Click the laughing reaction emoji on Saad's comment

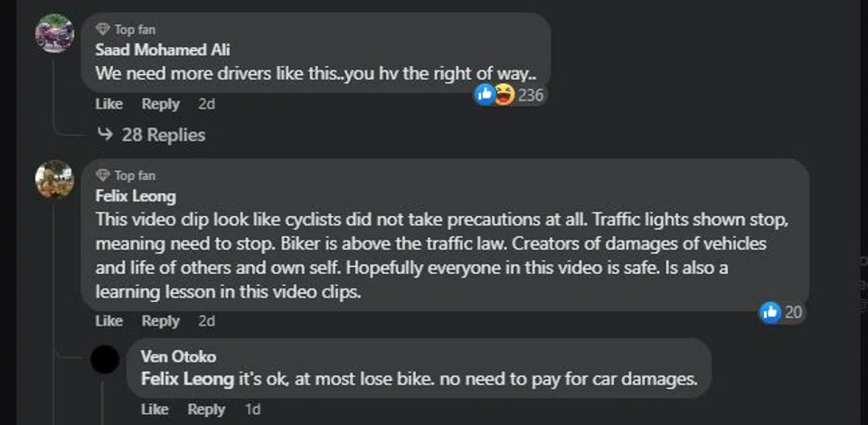click(x=504, y=94)
